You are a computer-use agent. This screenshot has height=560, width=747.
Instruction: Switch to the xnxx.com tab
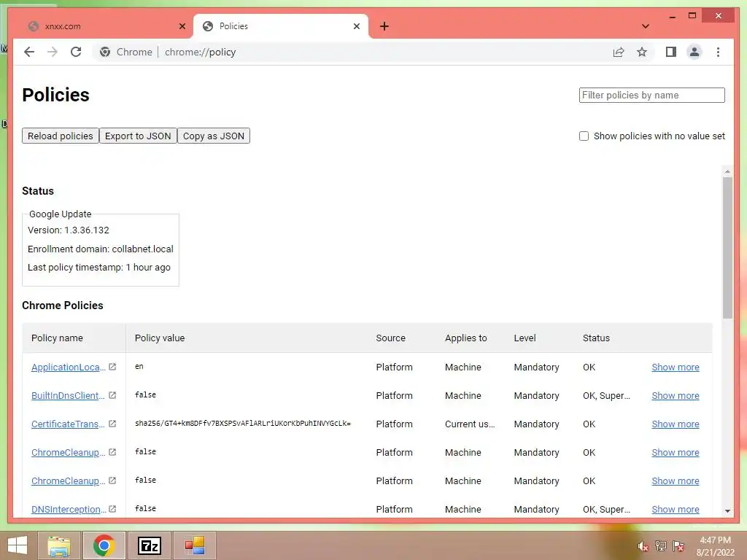click(x=105, y=26)
